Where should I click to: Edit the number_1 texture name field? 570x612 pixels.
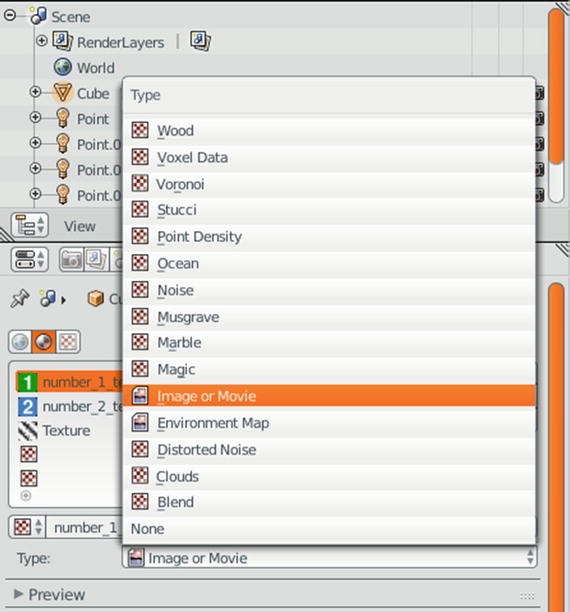85,527
